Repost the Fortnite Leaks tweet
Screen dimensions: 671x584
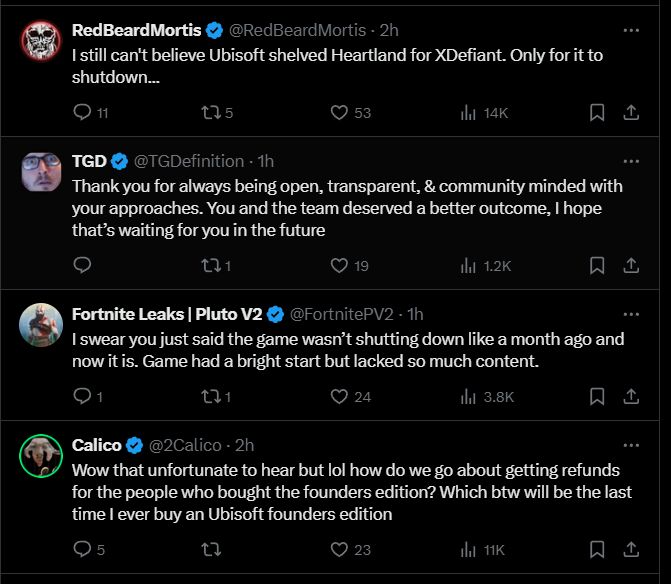pyautogui.click(x=212, y=397)
